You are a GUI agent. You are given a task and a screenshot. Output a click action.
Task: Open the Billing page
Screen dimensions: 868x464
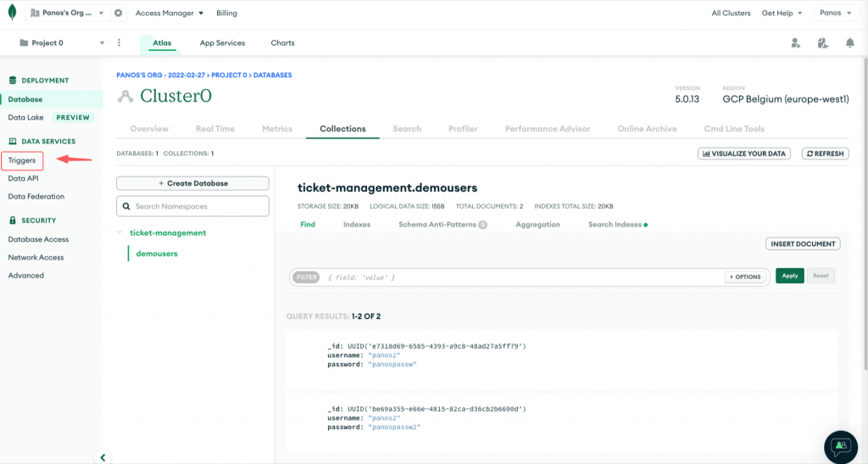tap(226, 13)
